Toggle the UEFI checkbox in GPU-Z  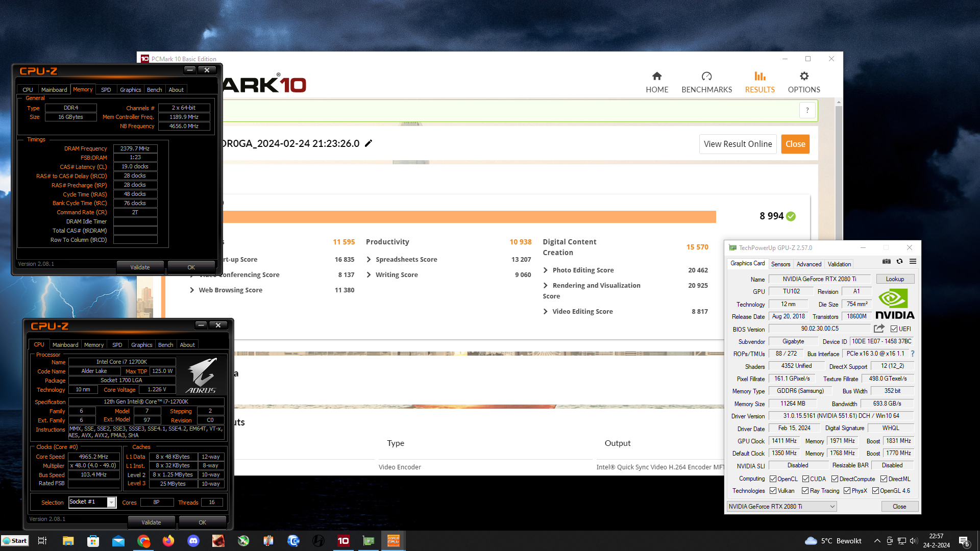coord(894,329)
